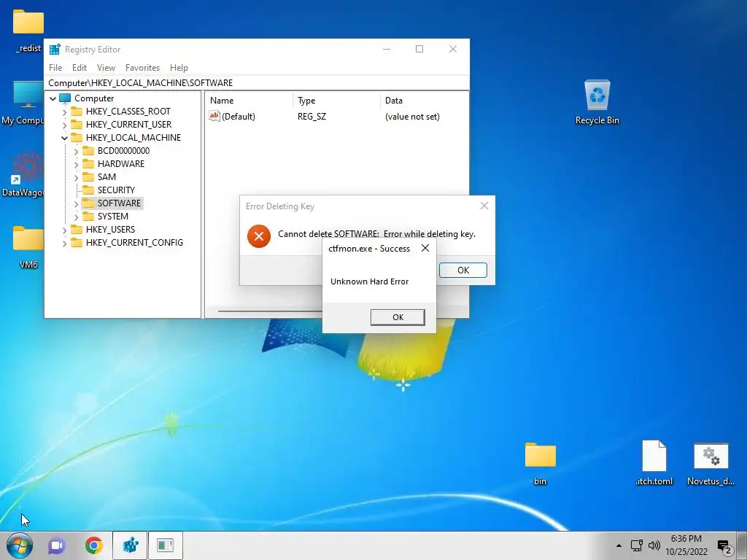
Task: Select the VM6 desktop folder
Action: pos(28,247)
